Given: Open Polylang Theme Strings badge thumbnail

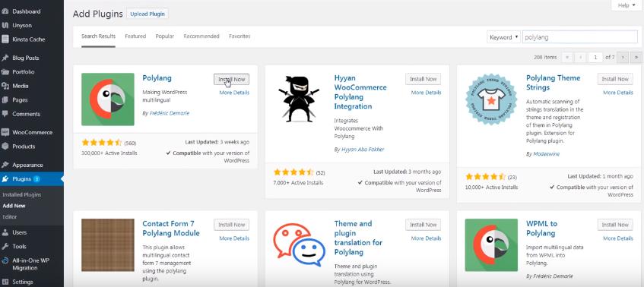Looking at the screenshot, I should (x=491, y=99).
